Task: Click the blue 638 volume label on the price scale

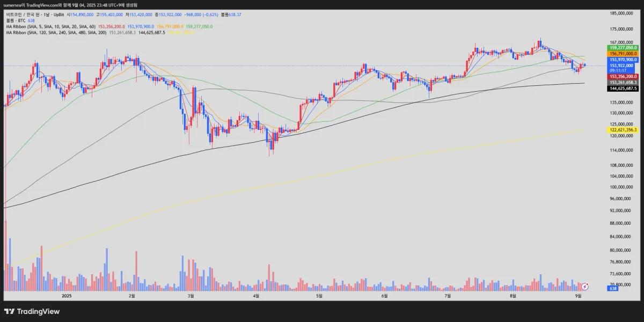Action: 612,289
